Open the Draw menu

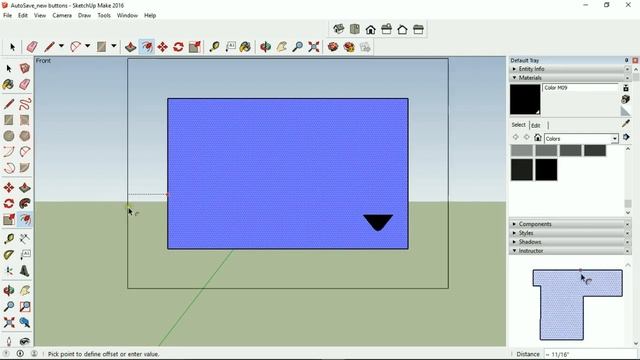(x=84, y=15)
